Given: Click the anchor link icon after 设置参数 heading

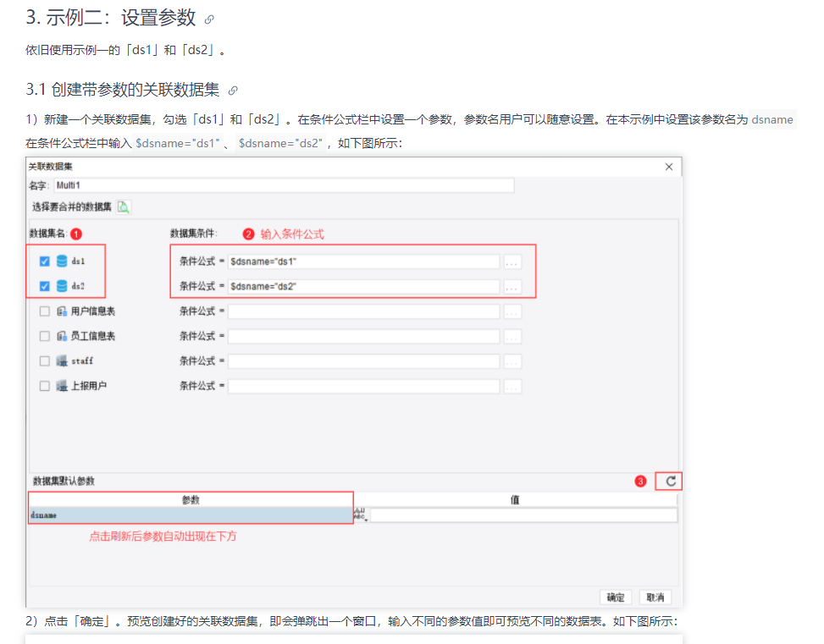Looking at the screenshot, I should coord(209,19).
